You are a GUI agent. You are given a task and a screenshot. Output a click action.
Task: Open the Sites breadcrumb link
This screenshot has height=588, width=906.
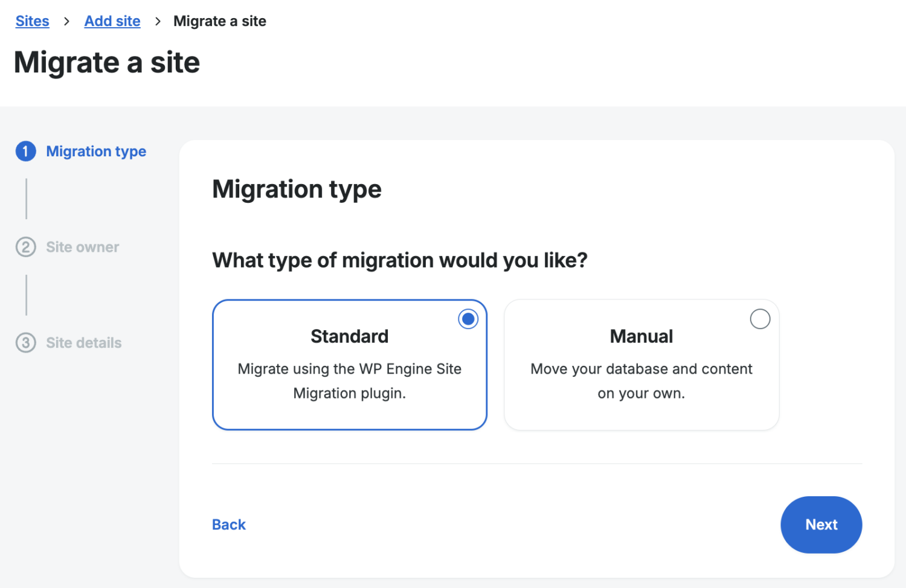point(33,21)
